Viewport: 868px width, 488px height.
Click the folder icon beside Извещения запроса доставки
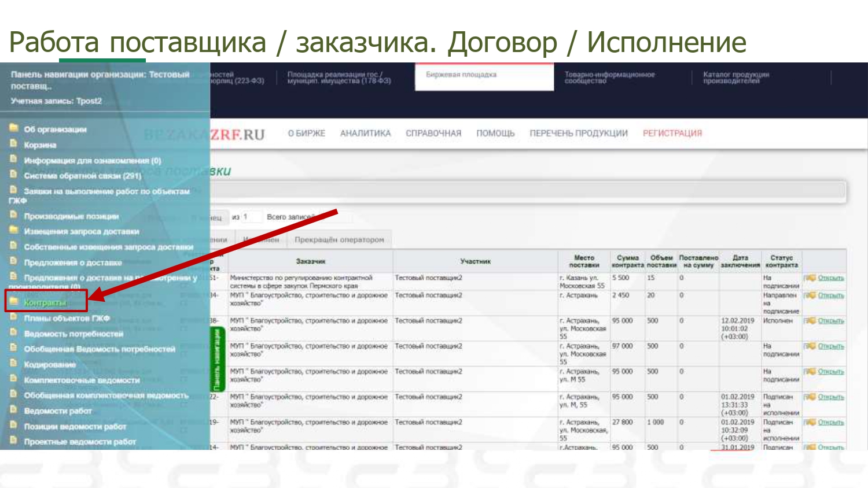[x=13, y=230]
